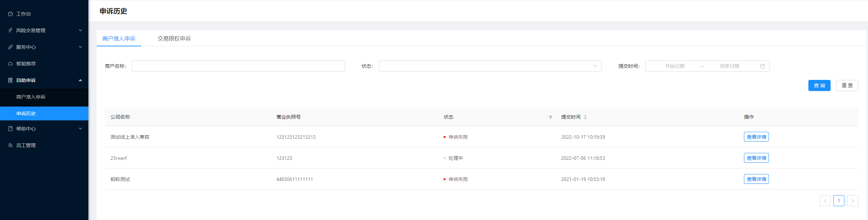View details for 测试线上准入兼容 row
This screenshot has width=868, height=220.
click(756, 137)
